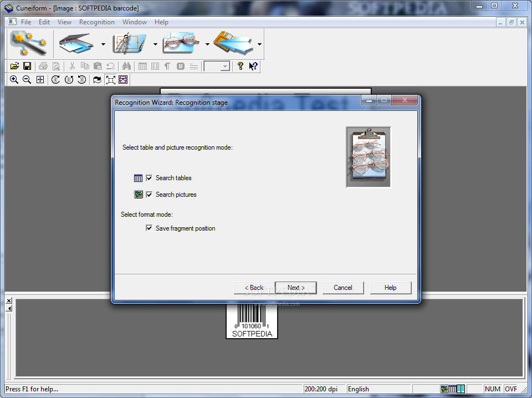
Task: Open the empty combo box in toolbar
Action: point(217,66)
